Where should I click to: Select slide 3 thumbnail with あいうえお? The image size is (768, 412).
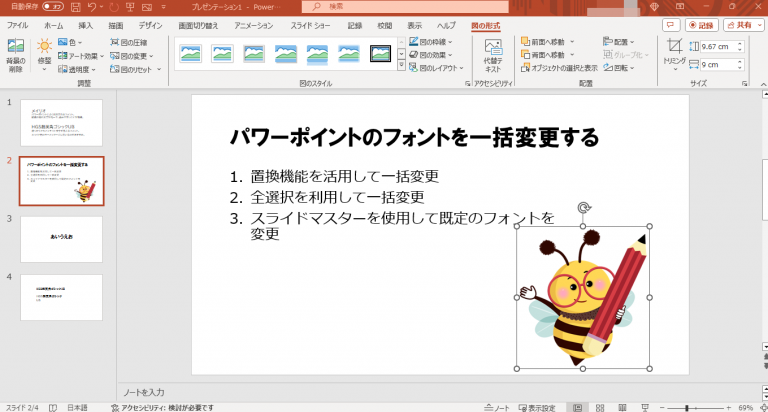[61, 239]
